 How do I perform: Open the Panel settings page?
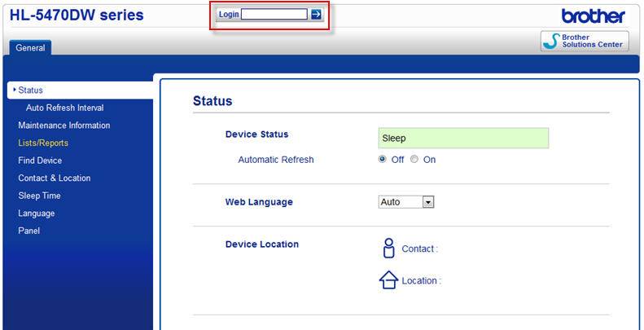29,231
